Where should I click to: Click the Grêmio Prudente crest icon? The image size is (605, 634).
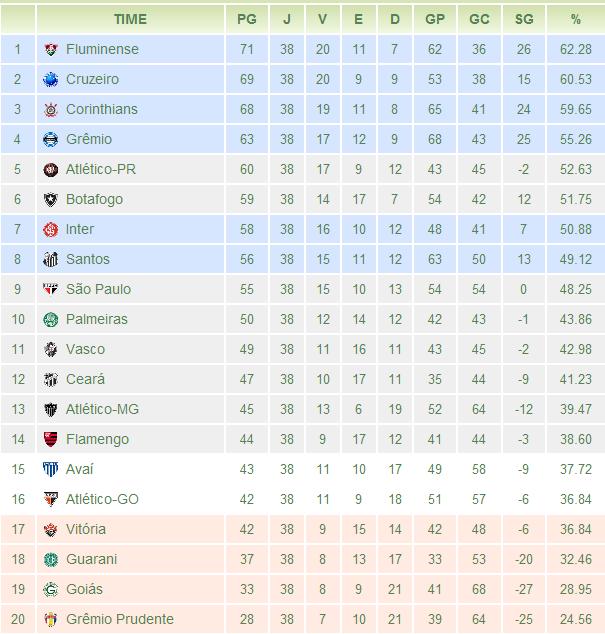pos(51,619)
